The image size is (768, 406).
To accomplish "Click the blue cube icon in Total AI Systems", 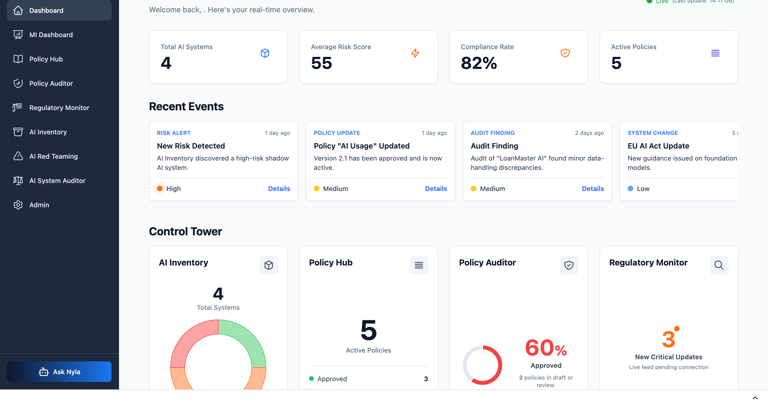I will 265,53.
